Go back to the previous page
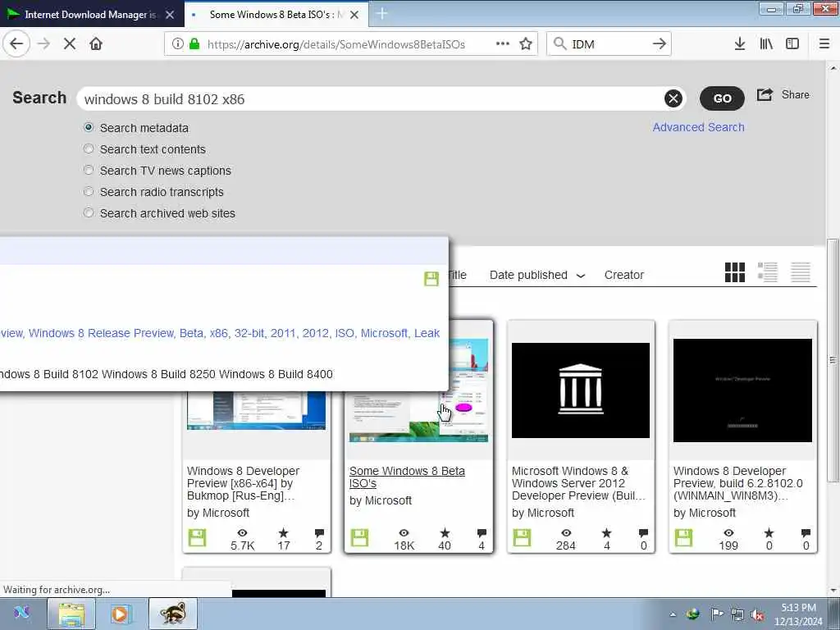 pos(16,44)
